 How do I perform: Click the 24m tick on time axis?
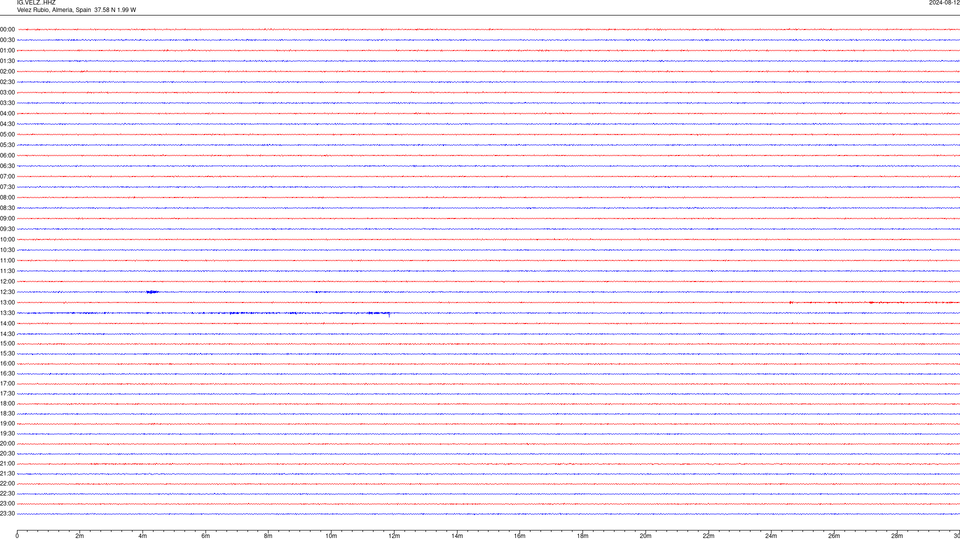pos(771,536)
